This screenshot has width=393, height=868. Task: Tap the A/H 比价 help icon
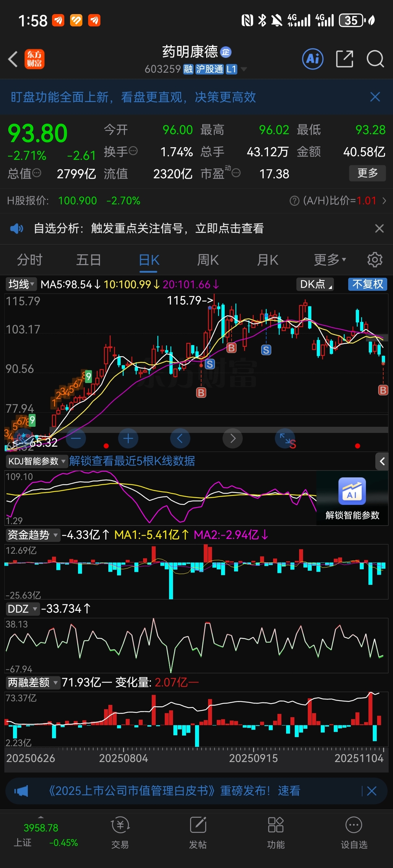294,201
